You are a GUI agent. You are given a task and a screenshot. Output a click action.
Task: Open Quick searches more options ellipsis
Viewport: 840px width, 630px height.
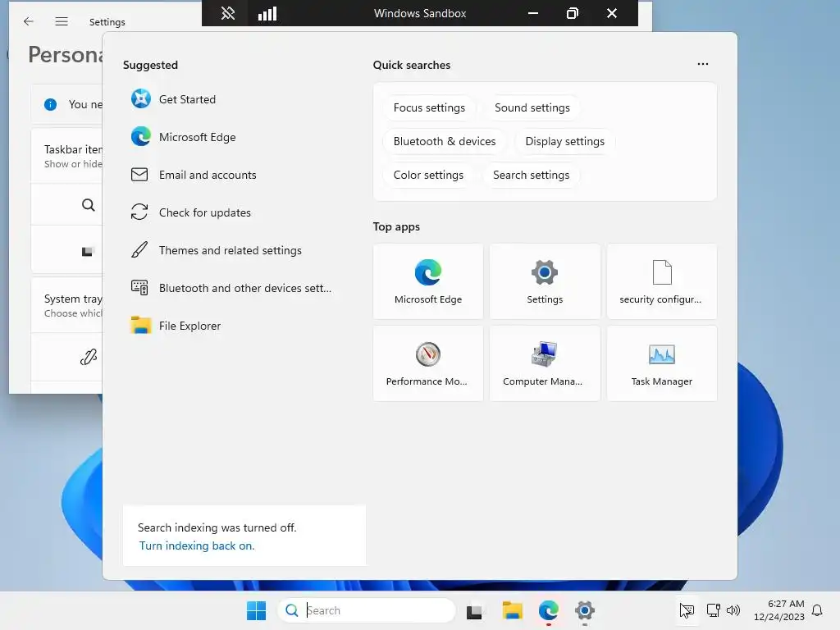pos(703,64)
